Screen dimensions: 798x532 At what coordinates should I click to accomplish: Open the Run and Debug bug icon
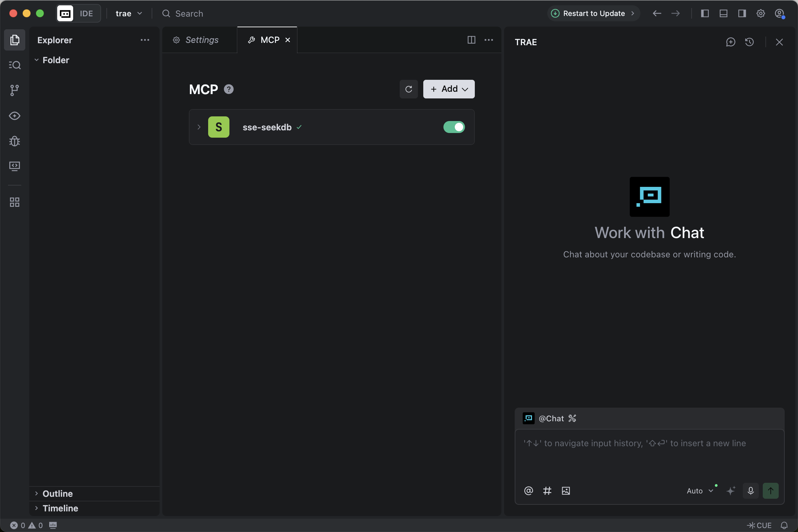pyautogui.click(x=15, y=141)
